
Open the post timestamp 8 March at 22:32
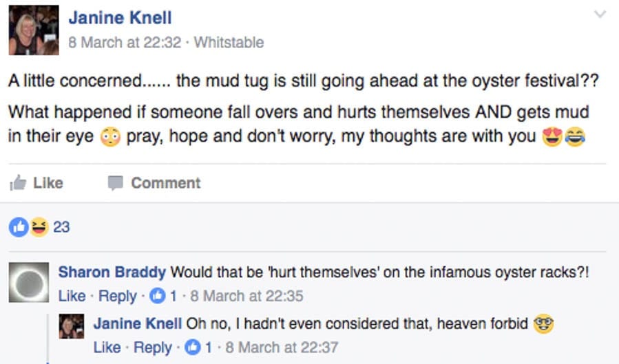[x=125, y=43]
